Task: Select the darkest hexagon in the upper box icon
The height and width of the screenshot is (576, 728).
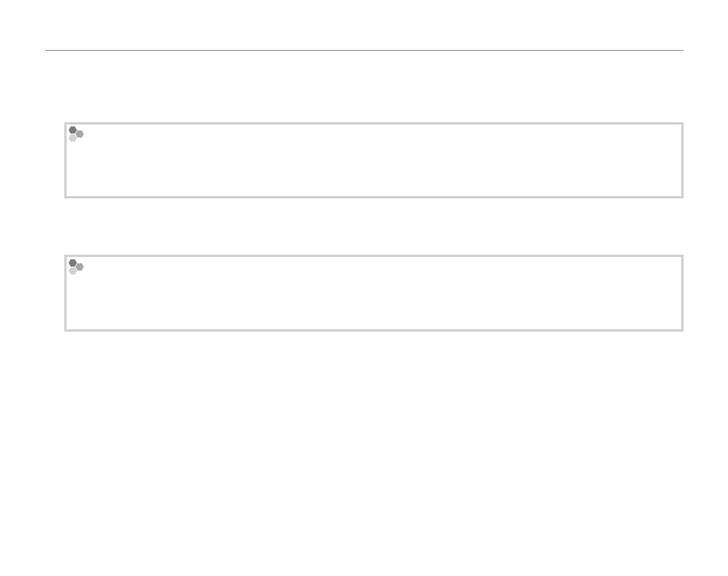Action: [x=72, y=129]
